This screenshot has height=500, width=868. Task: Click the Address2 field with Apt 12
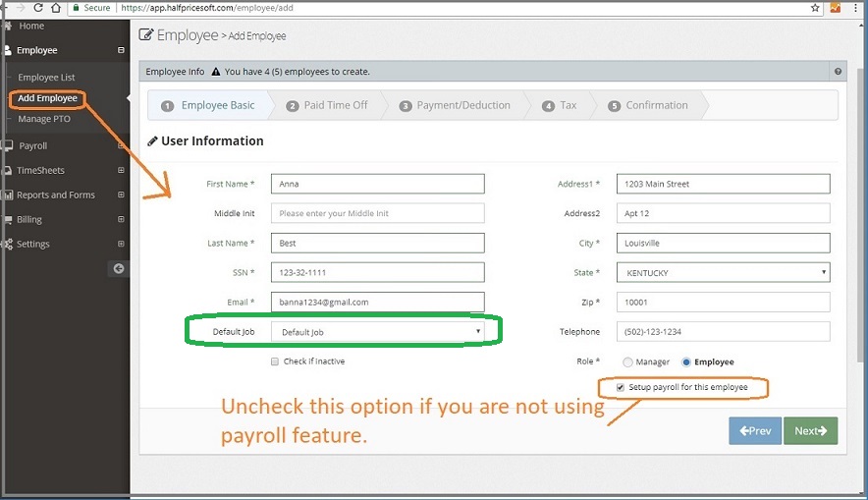723,213
